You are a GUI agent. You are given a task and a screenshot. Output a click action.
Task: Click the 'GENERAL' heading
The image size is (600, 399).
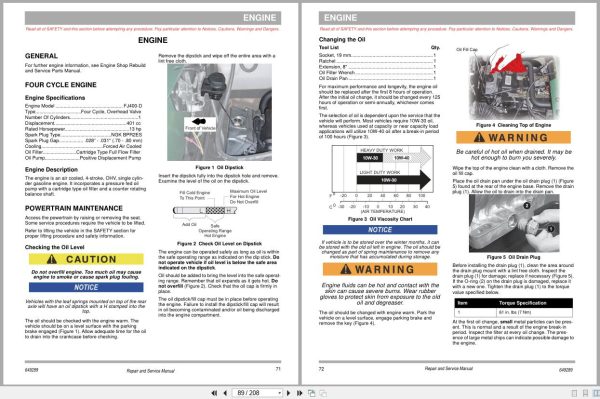tap(41, 56)
